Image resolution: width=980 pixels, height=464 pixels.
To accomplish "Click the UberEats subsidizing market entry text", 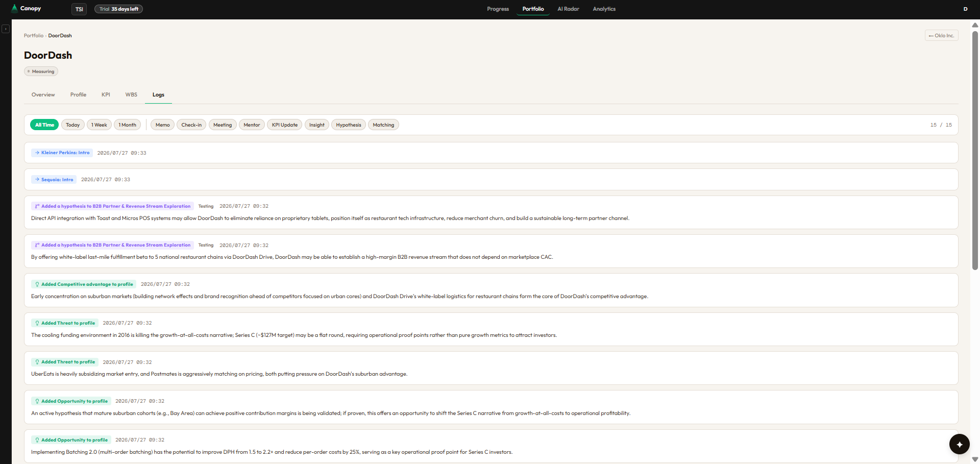I will [219, 374].
